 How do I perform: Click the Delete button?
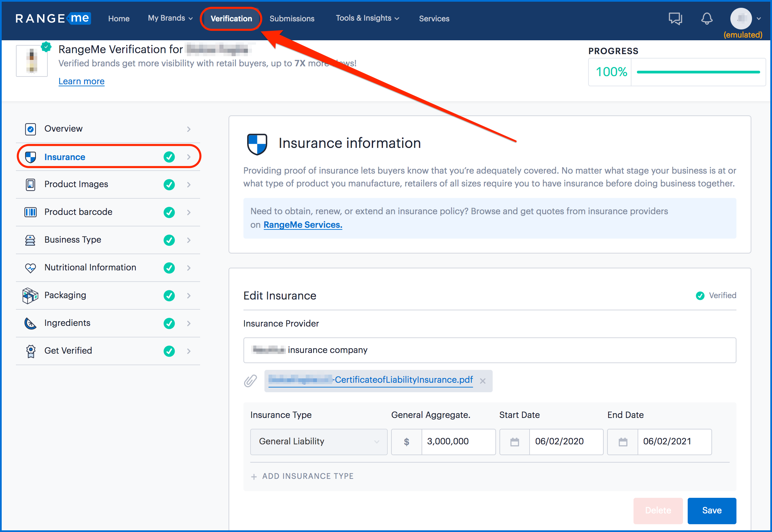658,511
